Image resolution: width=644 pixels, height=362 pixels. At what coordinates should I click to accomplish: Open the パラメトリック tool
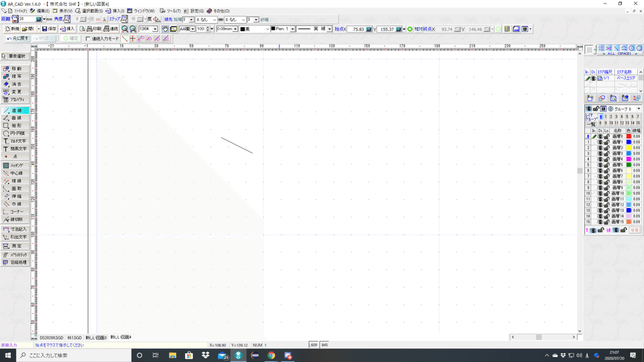tap(15, 255)
